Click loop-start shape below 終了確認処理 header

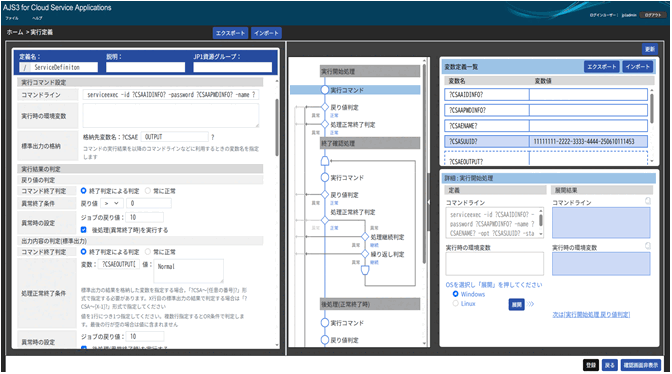pos(325,161)
